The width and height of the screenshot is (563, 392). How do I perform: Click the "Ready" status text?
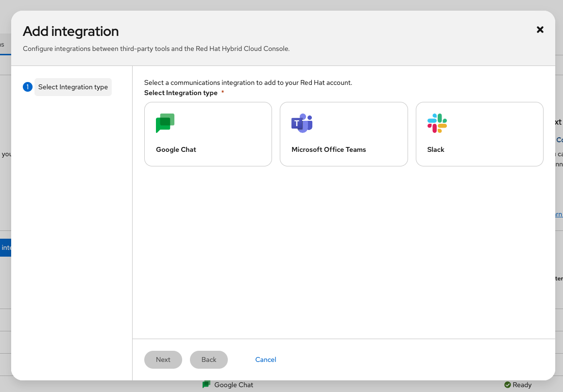coord(522,385)
